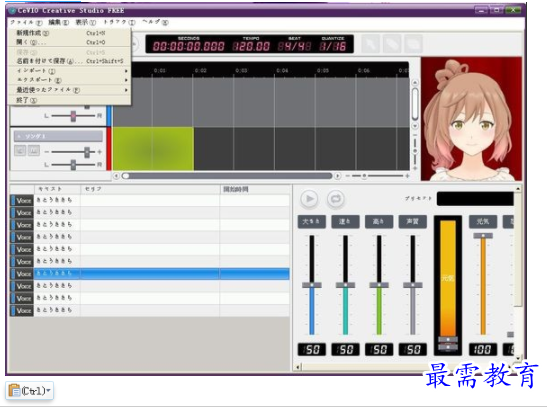Click parameter panel scroll left arrow
The height and width of the screenshot is (407, 547).
coord(298,367)
